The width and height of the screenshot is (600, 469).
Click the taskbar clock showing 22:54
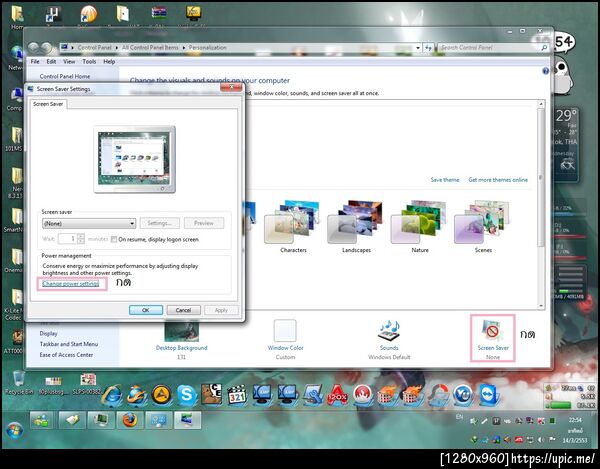click(575, 420)
